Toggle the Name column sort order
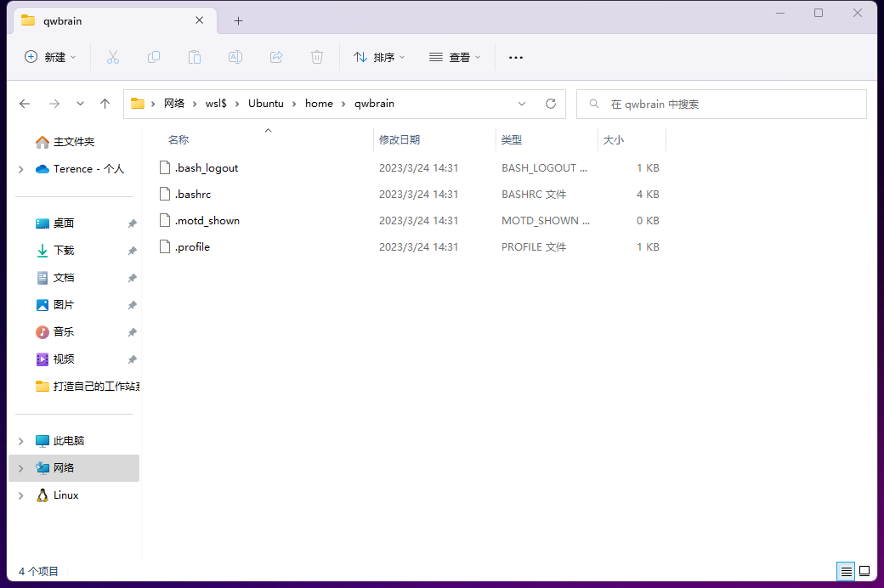This screenshot has width=884, height=588. point(178,139)
